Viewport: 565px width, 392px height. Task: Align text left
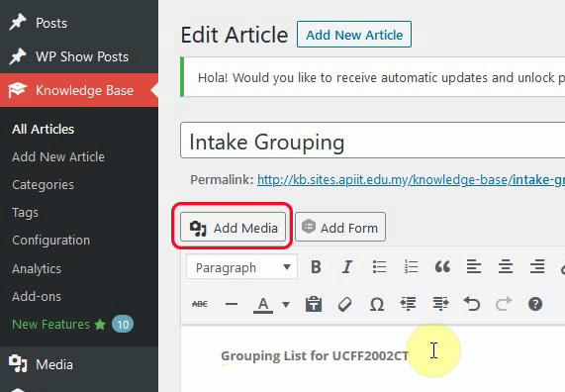point(474,267)
